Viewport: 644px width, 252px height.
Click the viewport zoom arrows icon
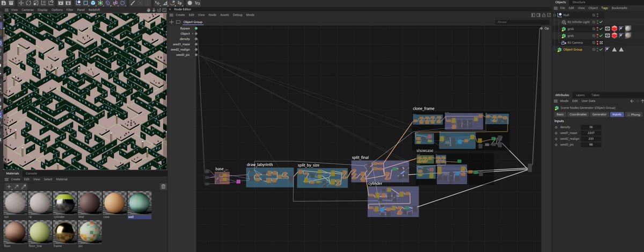click(153, 10)
